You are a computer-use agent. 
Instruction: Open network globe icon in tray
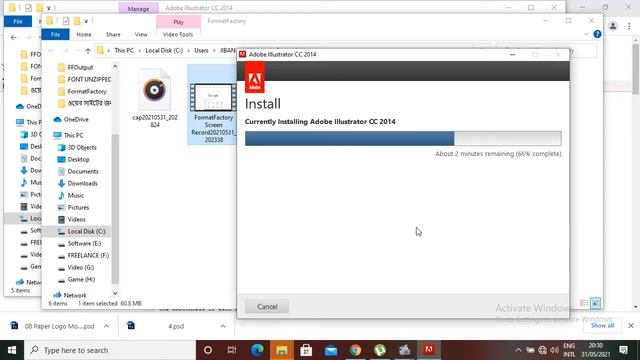tap(542, 350)
